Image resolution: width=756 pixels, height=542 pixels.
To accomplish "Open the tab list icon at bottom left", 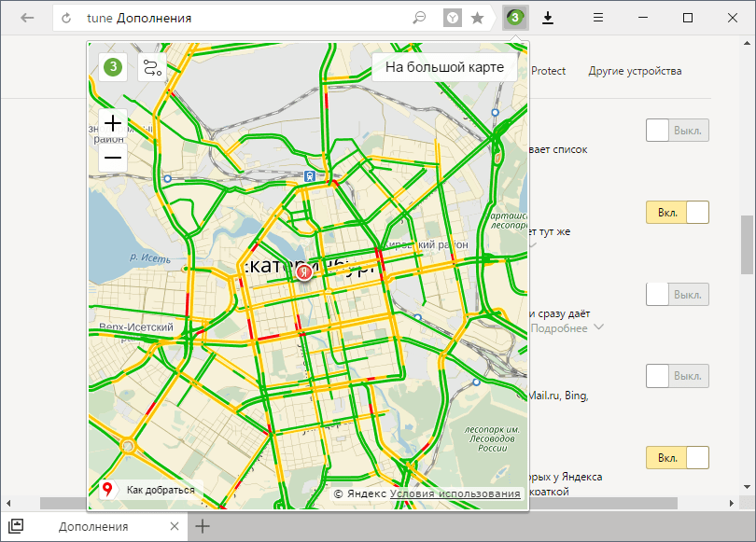I will coord(16,525).
